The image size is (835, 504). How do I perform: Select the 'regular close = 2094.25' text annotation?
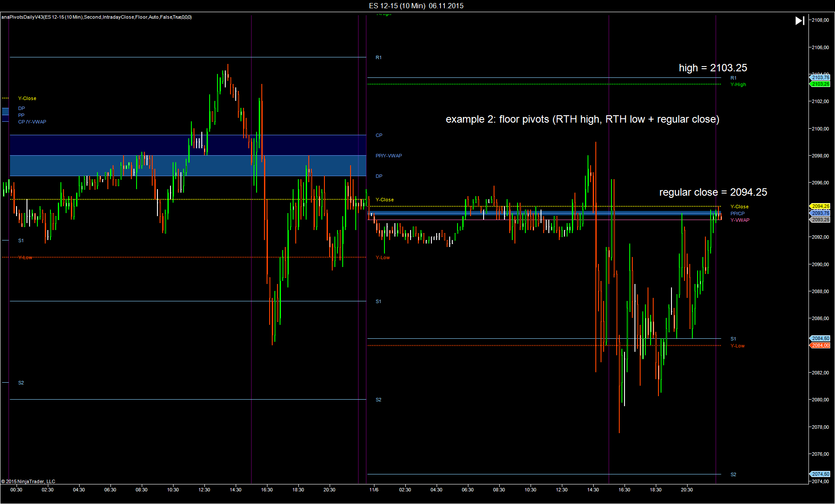pos(713,192)
